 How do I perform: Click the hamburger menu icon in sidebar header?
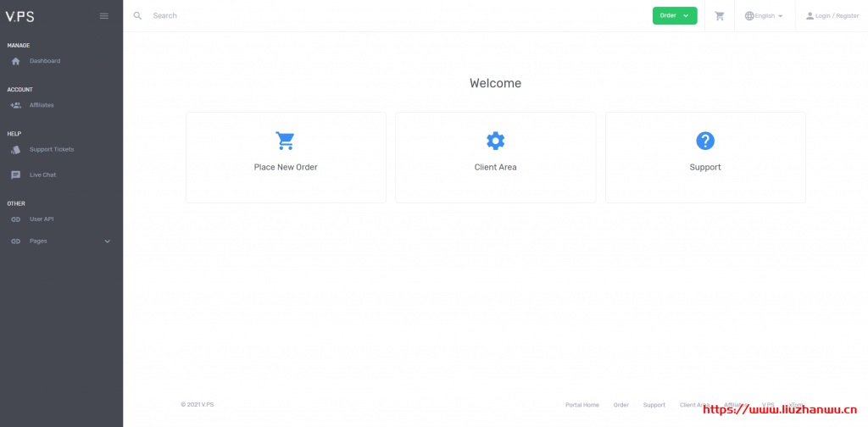coord(104,16)
